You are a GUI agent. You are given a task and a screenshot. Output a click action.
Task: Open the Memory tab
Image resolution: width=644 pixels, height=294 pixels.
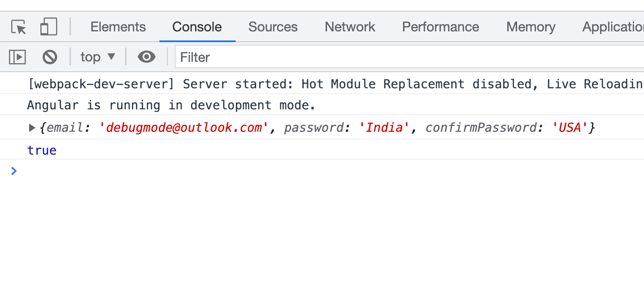531,27
